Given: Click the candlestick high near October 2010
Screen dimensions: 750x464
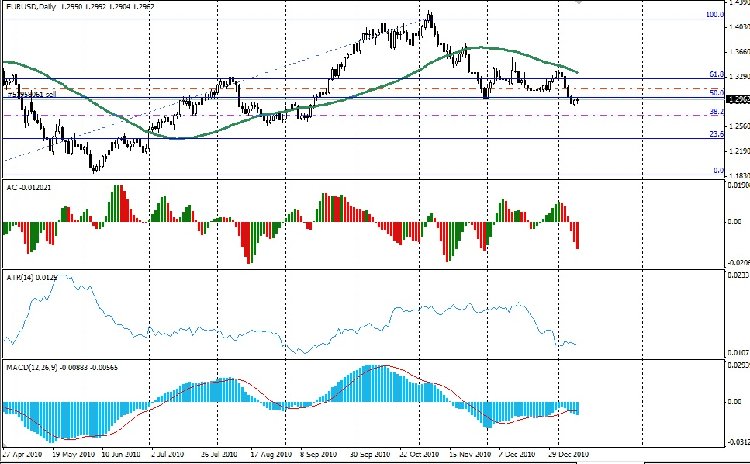Looking at the screenshot, I should (429, 13).
